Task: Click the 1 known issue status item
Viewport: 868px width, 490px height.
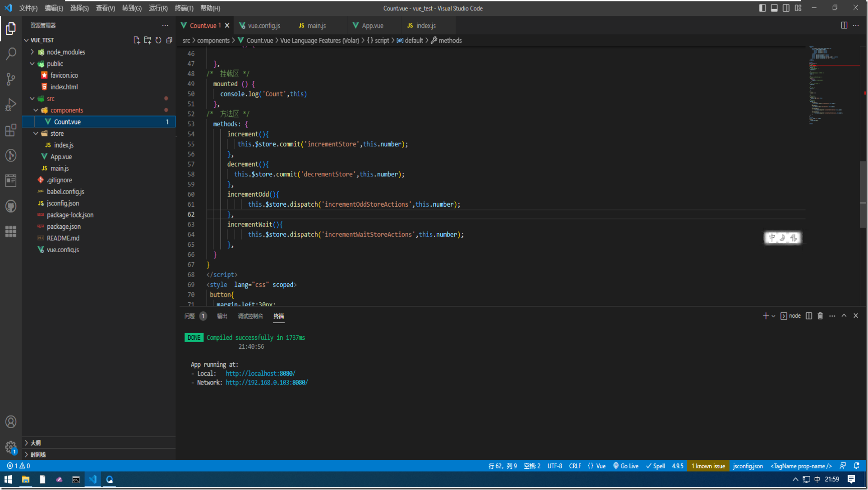Action: click(x=708, y=466)
